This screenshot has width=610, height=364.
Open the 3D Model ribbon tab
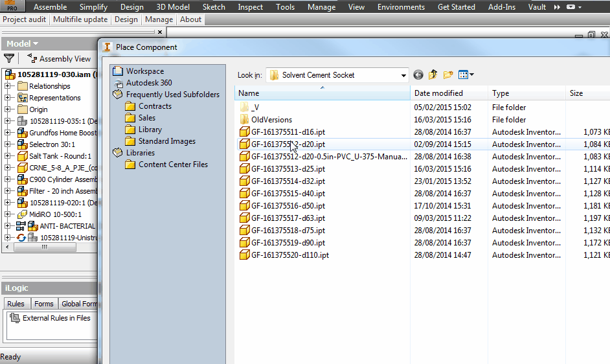pyautogui.click(x=173, y=7)
